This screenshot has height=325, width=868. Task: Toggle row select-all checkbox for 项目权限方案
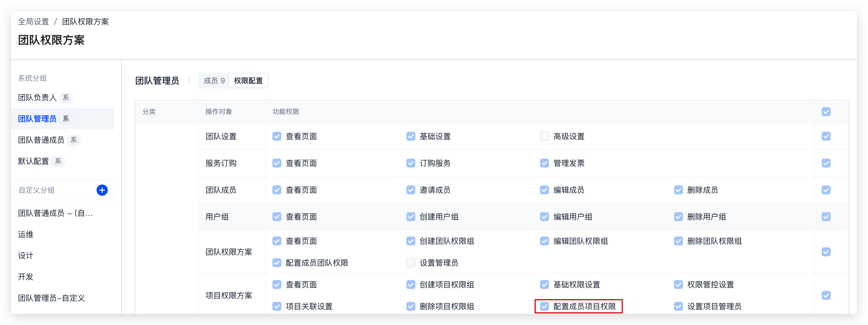826,295
